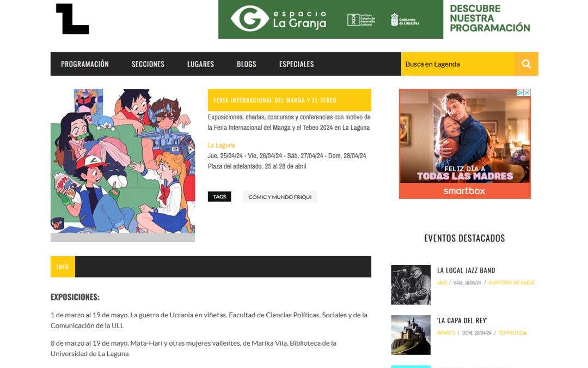The image size is (588, 368).
Task: Close the smartbox ad with X icon
Action: point(527,93)
